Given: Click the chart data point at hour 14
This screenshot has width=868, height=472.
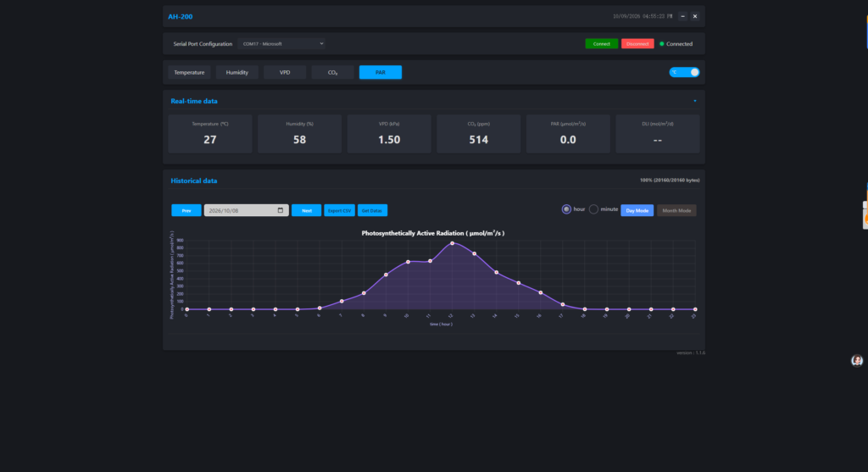Looking at the screenshot, I should (x=497, y=272).
